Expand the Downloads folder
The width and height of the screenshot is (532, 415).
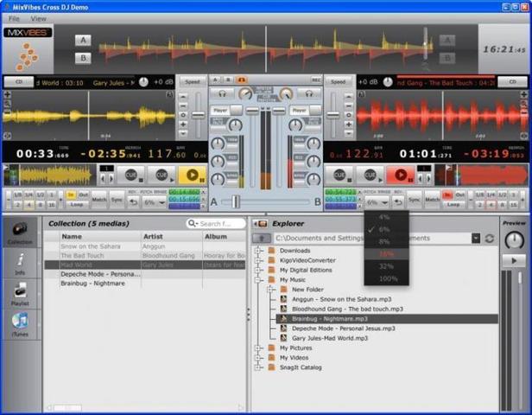(258, 251)
